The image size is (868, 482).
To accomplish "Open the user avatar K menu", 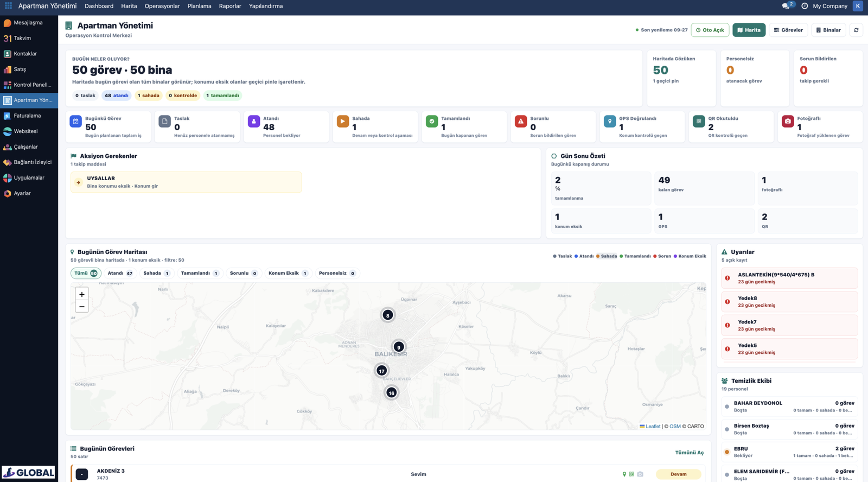I will pos(858,6).
